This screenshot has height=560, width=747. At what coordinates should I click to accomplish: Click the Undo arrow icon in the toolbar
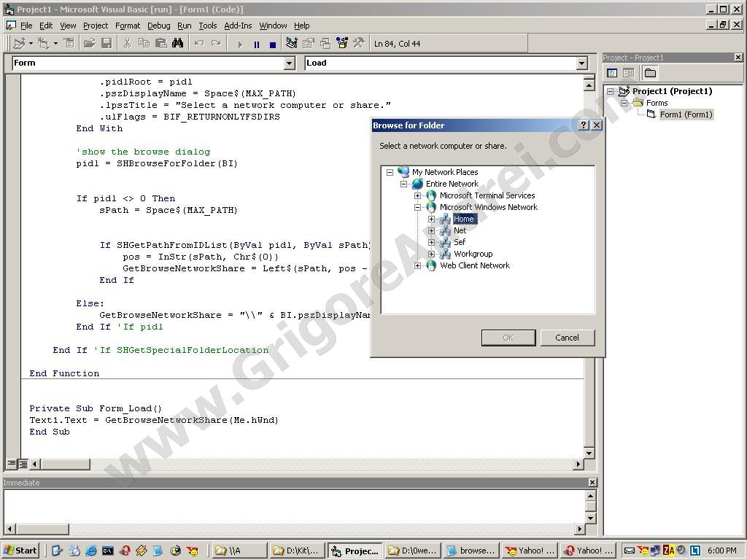click(x=199, y=43)
